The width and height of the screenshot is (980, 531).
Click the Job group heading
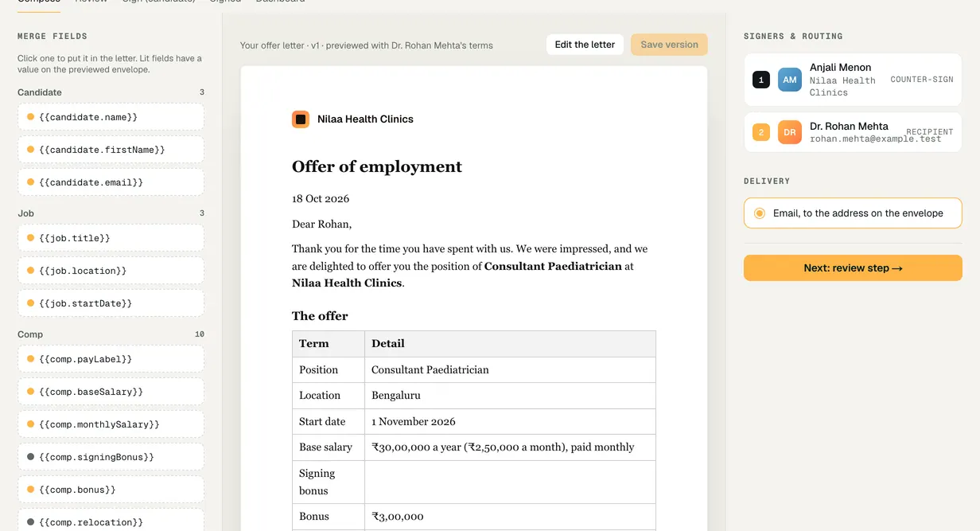click(25, 213)
